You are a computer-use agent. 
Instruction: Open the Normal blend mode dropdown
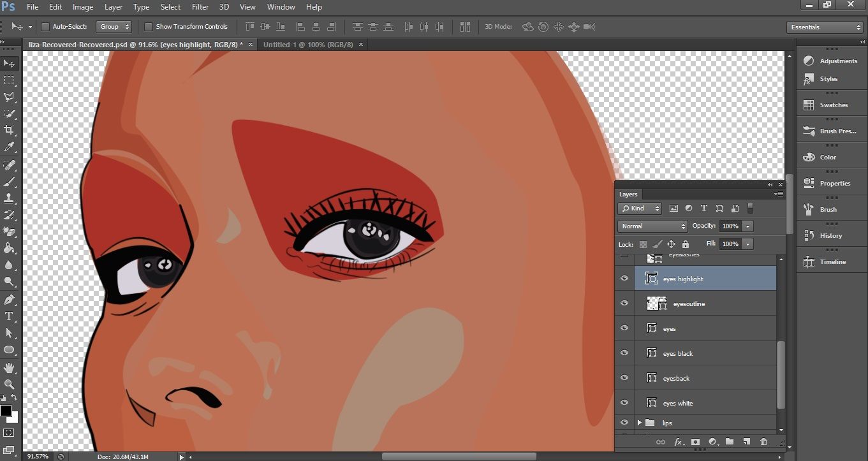click(652, 226)
